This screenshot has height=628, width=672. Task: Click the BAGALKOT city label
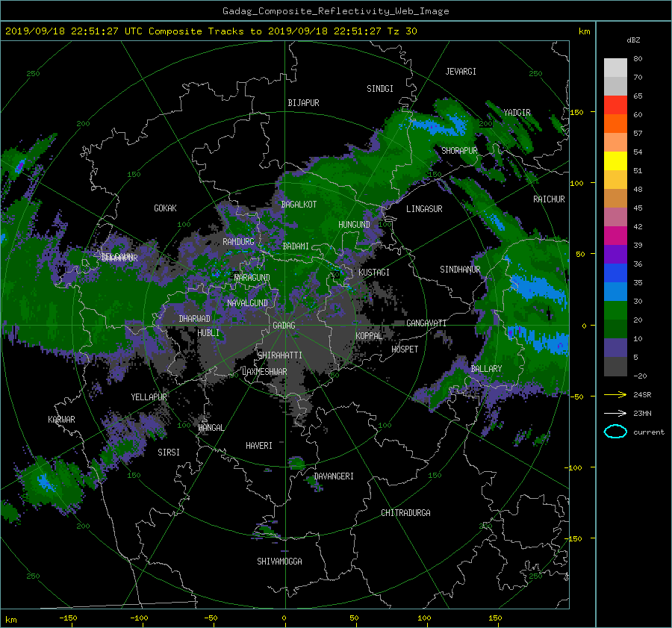(x=299, y=205)
